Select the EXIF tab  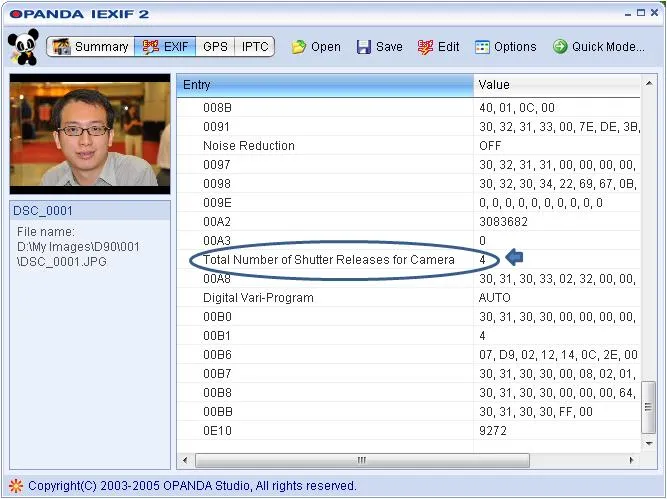click(x=165, y=46)
